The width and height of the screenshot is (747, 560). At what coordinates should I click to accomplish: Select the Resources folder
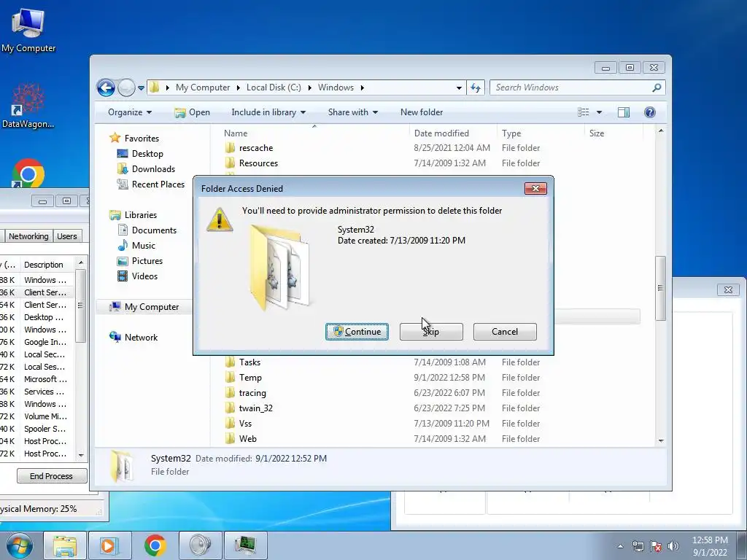click(x=258, y=163)
